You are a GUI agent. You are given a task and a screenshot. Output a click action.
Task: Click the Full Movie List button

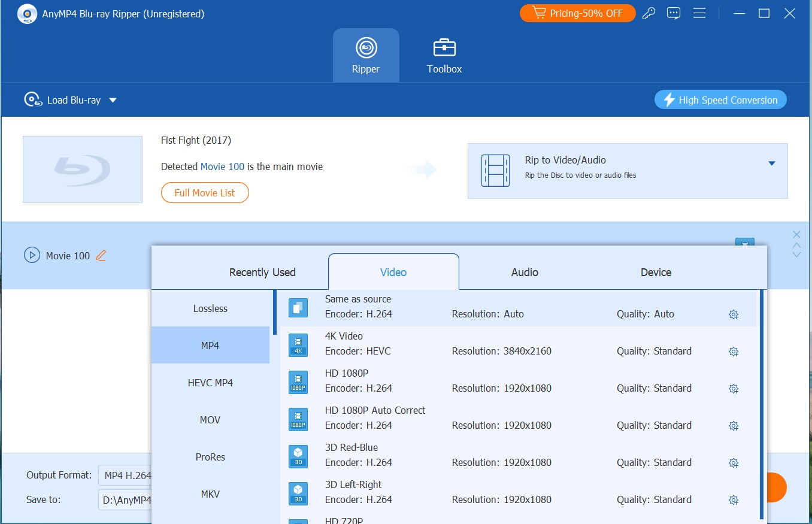click(x=205, y=192)
